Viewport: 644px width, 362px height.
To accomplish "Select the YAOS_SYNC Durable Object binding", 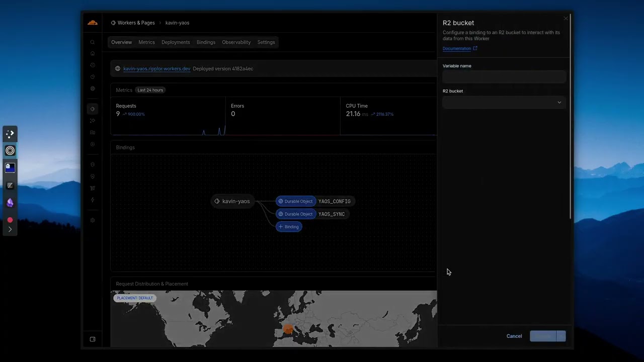I will [312, 214].
